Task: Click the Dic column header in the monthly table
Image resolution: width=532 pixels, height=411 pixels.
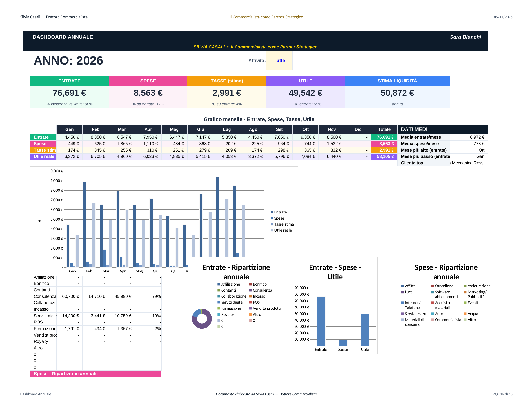Action: click(x=358, y=129)
